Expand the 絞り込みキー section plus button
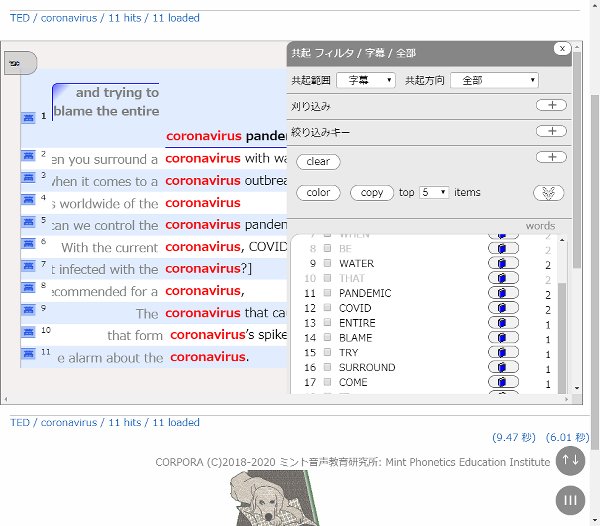The width and height of the screenshot is (600, 526). (x=551, y=131)
